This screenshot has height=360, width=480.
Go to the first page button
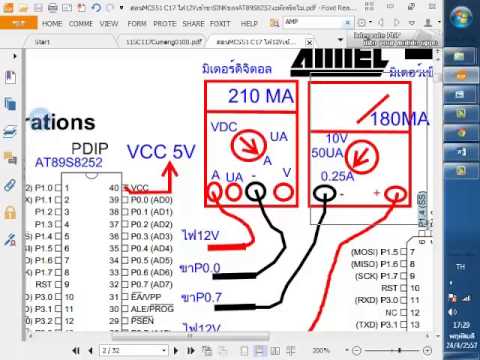pos(76,351)
